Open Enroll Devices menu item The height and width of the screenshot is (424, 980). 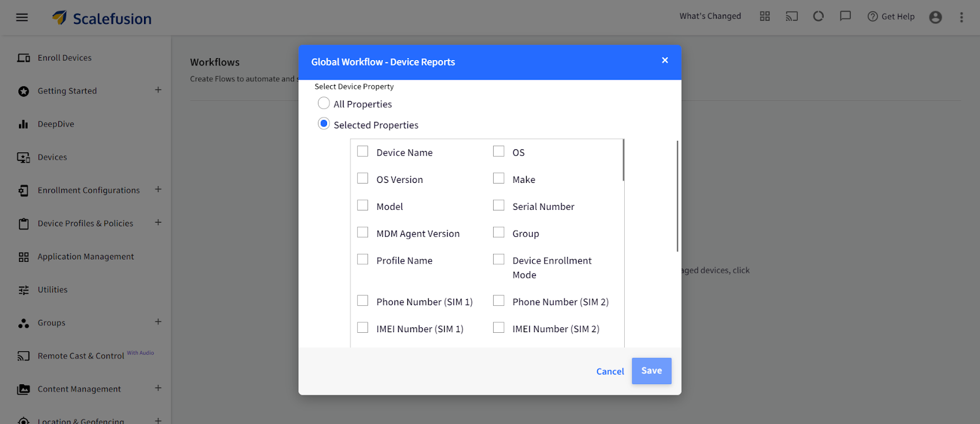coord(64,58)
